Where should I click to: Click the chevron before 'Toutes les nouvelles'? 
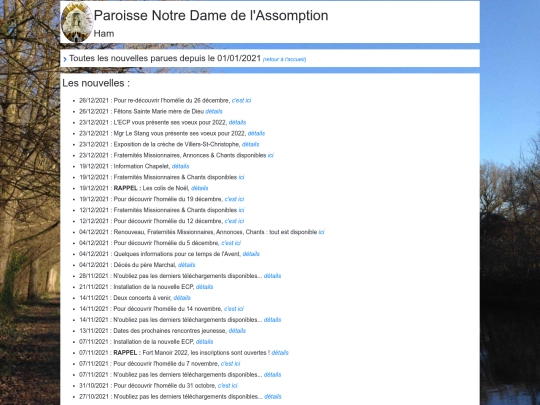tap(65, 59)
